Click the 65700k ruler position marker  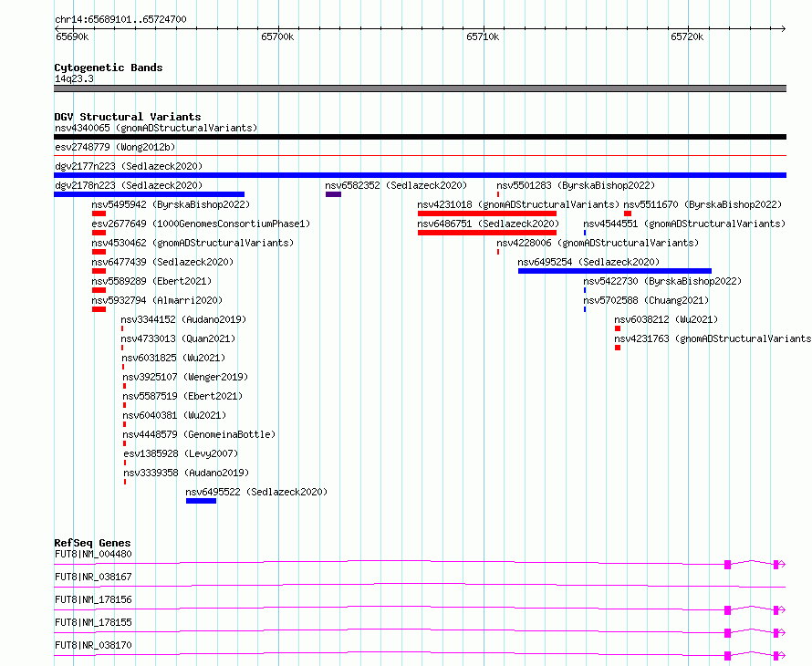(277, 36)
